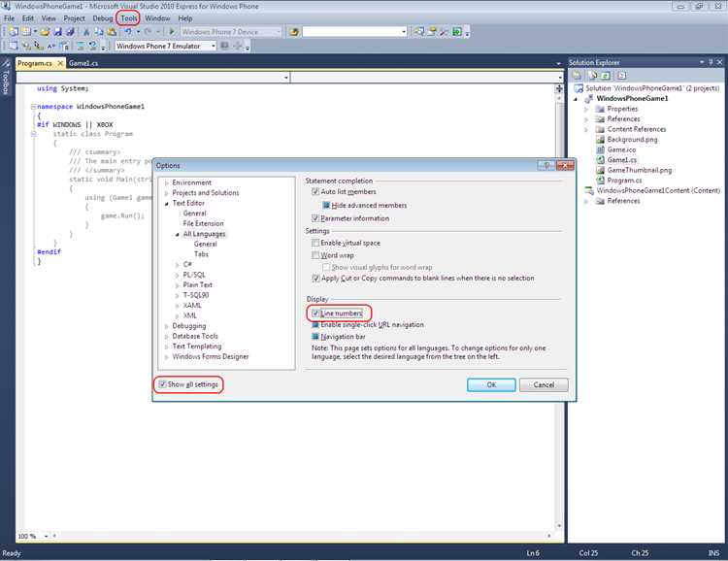Screen dimensions: 728x561
Task: Click the Toolbox wrench icon in toolbar
Action: pyautogui.click(x=445, y=32)
